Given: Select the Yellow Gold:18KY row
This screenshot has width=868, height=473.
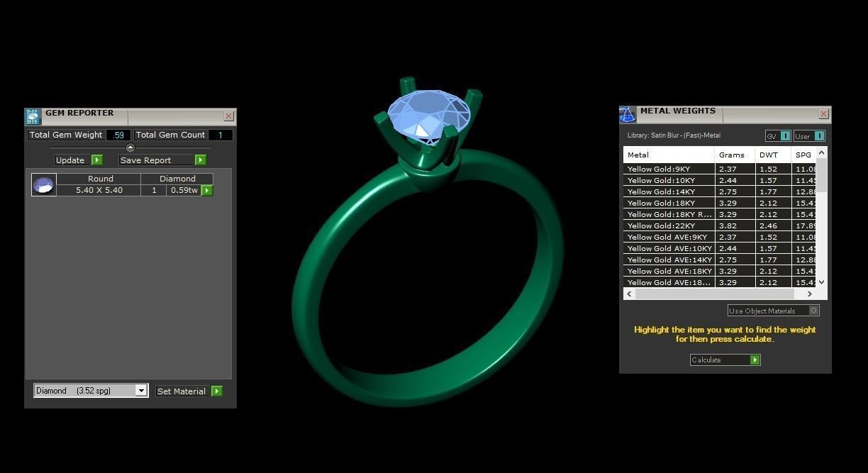Looking at the screenshot, I should (720, 203).
